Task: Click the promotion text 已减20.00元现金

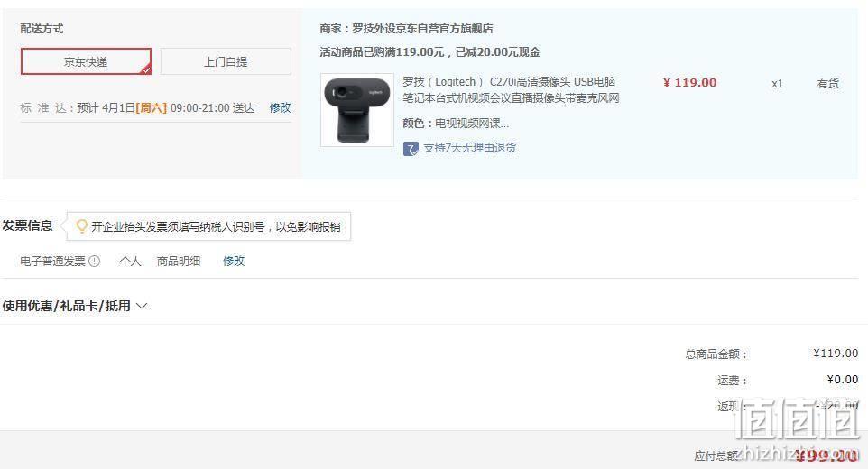Action: click(498, 52)
